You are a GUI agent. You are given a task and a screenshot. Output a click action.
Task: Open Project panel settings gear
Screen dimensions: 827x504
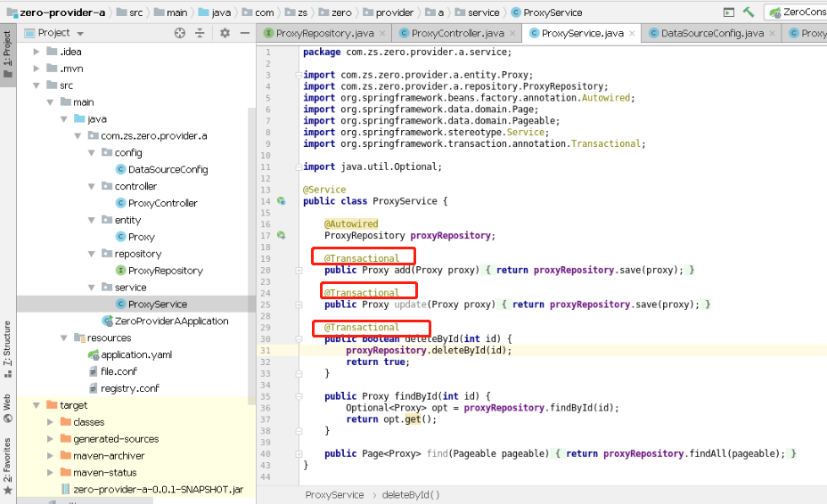[x=225, y=33]
